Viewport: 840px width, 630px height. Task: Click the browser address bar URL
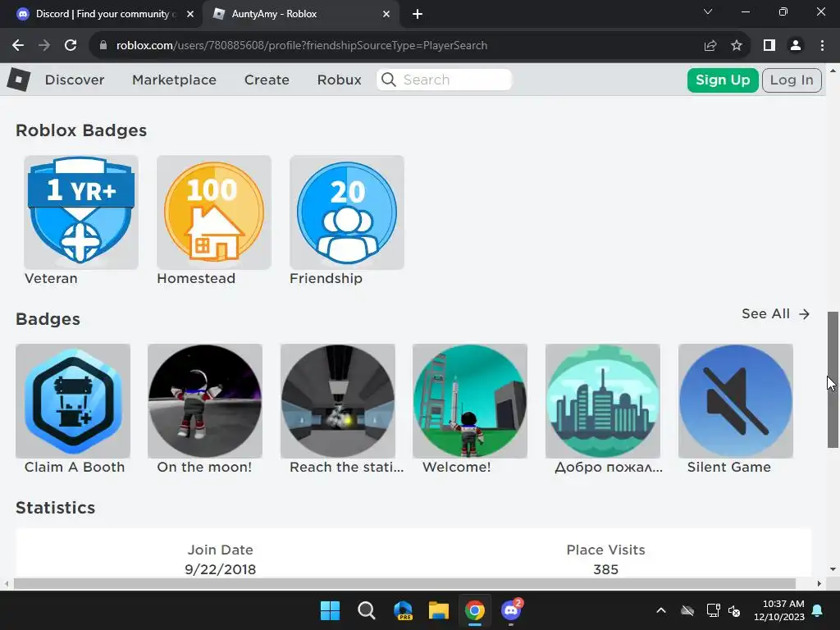(x=302, y=46)
